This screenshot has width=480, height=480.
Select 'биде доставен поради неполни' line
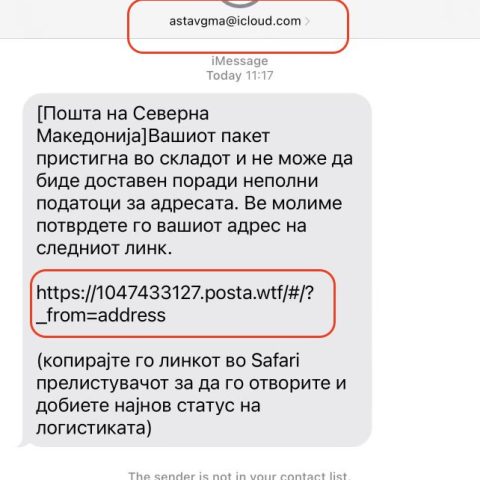click(177, 181)
